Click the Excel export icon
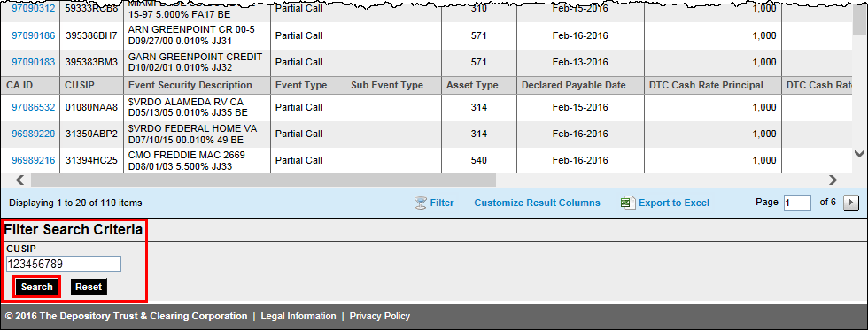The width and height of the screenshot is (868, 330). tap(627, 203)
